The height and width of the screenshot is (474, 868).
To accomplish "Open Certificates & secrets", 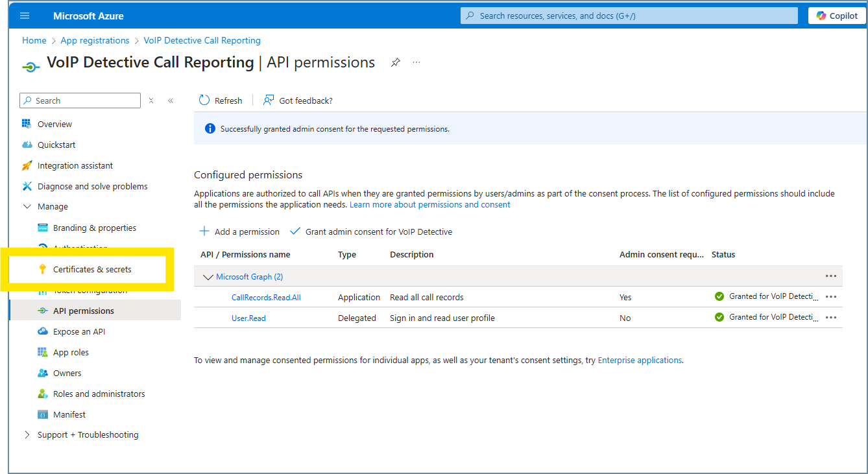I will pyautogui.click(x=92, y=269).
